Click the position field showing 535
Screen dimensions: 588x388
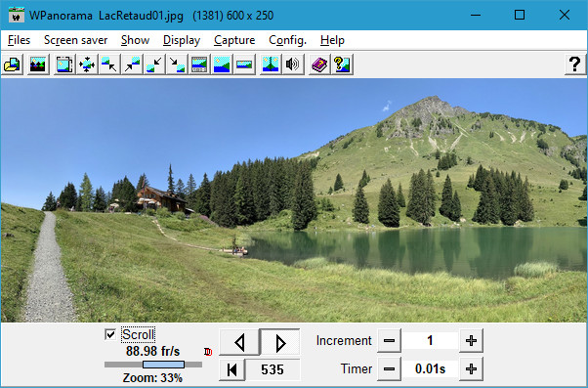pyautogui.click(x=273, y=369)
